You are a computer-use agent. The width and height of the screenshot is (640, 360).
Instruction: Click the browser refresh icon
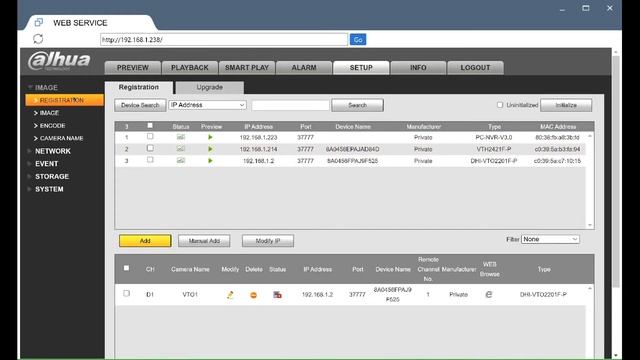click(38, 39)
